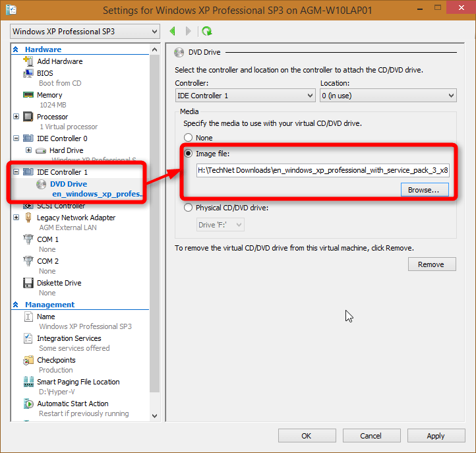This screenshot has width=476, height=453.
Task: Select the Physical CD/DVD drive radio button
Action: coord(188,208)
